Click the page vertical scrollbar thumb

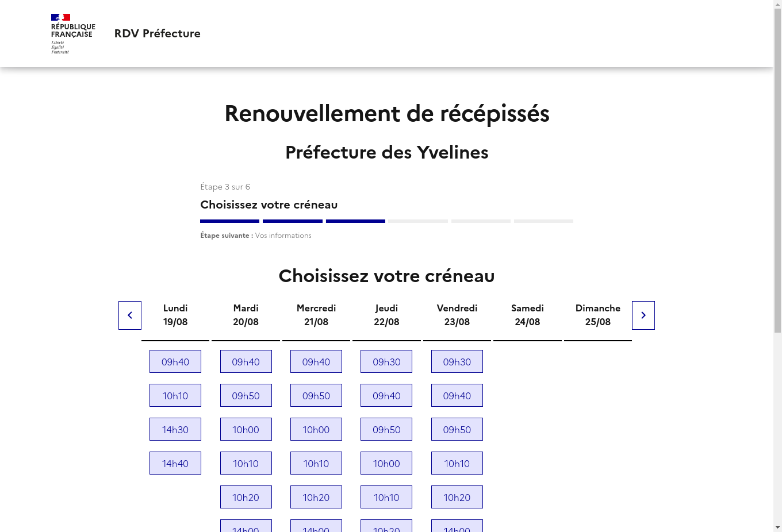777,171
